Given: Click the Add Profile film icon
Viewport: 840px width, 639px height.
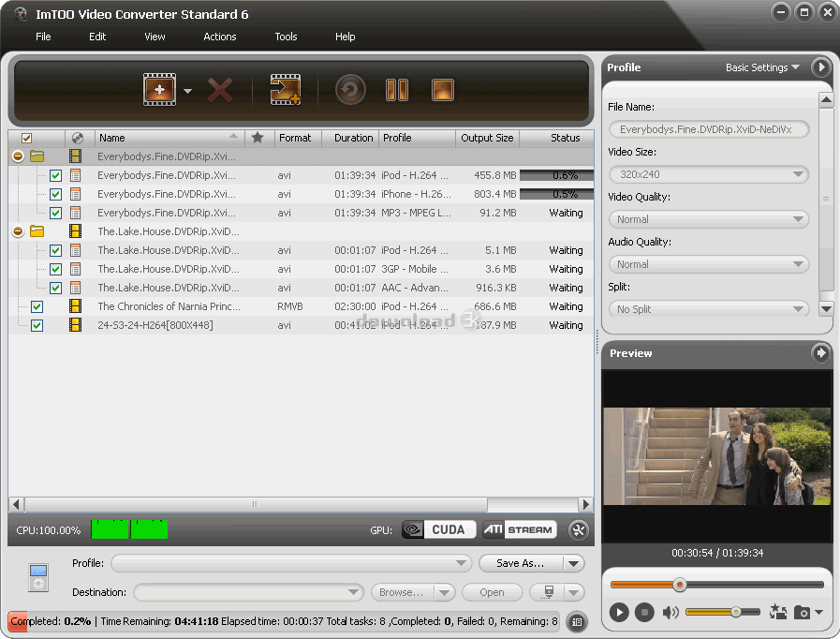Looking at the screenshot, I should point(285,91).
